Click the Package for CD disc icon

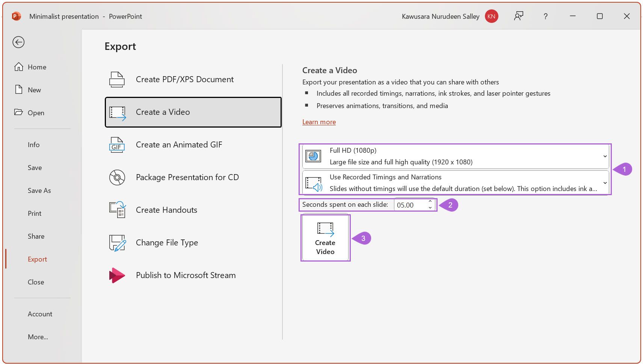point(117,177)
